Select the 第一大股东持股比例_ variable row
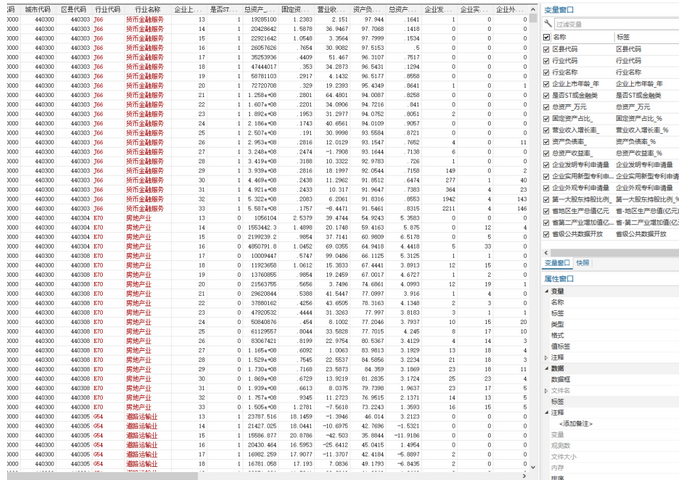Viewport: 692px width, 486px height. point(611,200)
